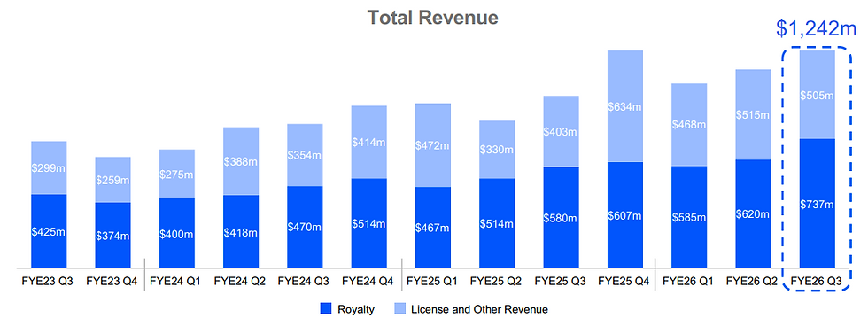Viewport: 868px width, 326px height.
Task: Click the "$472m" license value
Action: (x=432, y=145)
